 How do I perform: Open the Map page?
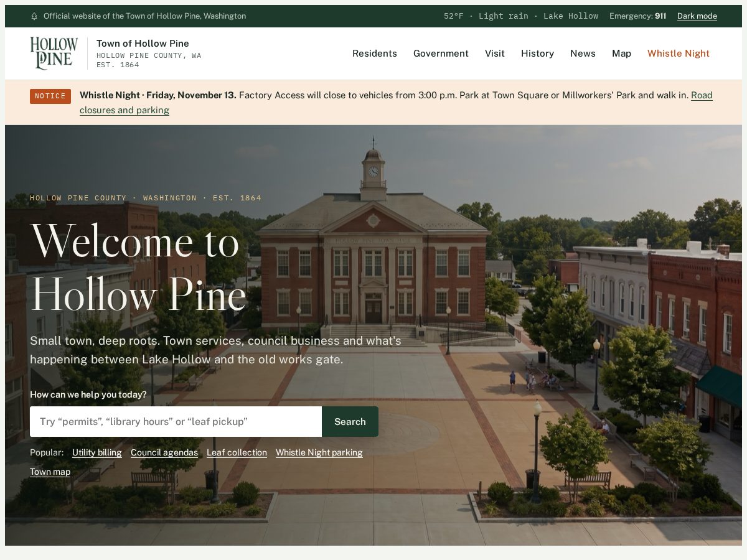[x=621, y=54]
